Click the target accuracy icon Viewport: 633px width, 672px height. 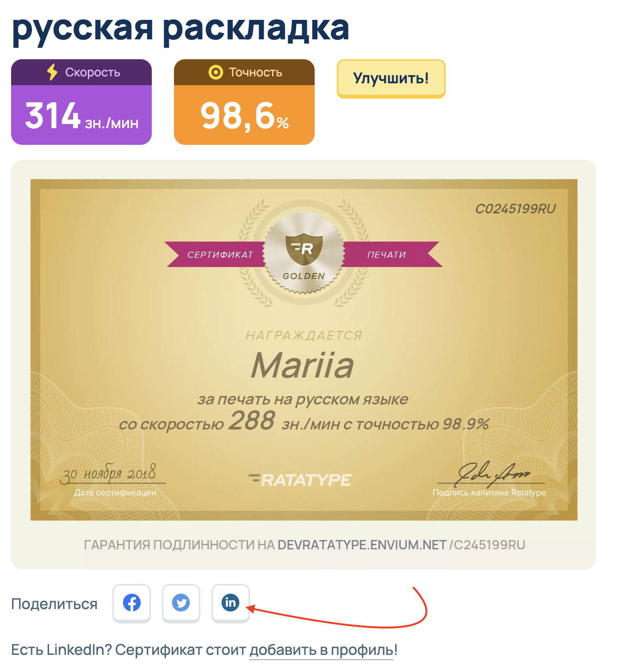point(216,72)
